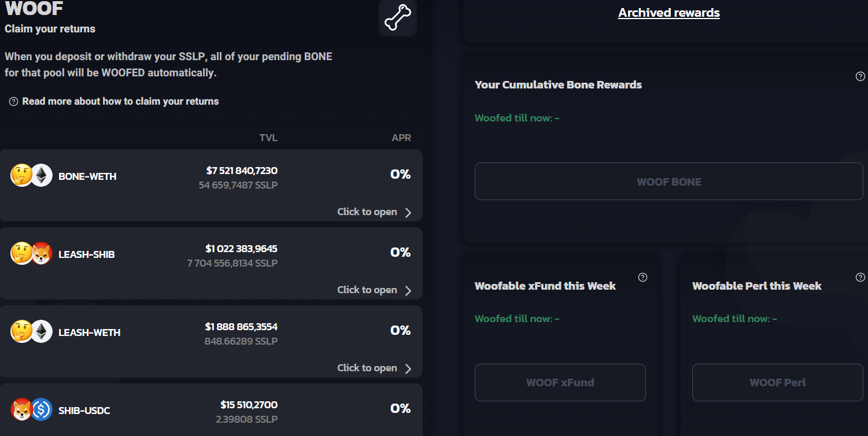This screenshot has width=868, height=436.
Task: Select the SHIB-USDC pool row
Action: coord(211,410)
